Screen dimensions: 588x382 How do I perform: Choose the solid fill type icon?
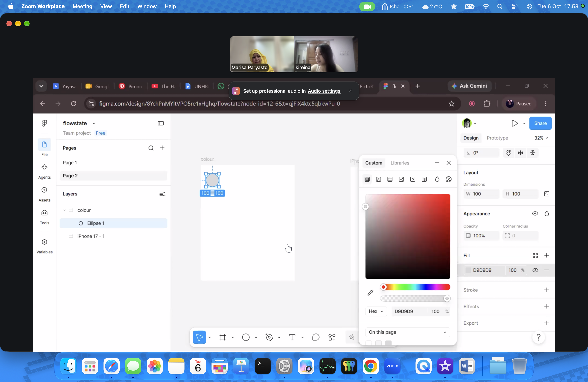tap(367, 179)
